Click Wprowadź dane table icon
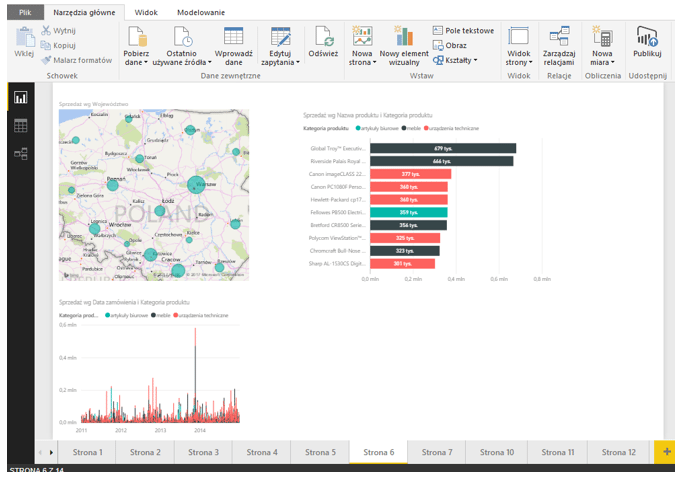The height and width of the screenshot is (480, 684). (234, 36)
